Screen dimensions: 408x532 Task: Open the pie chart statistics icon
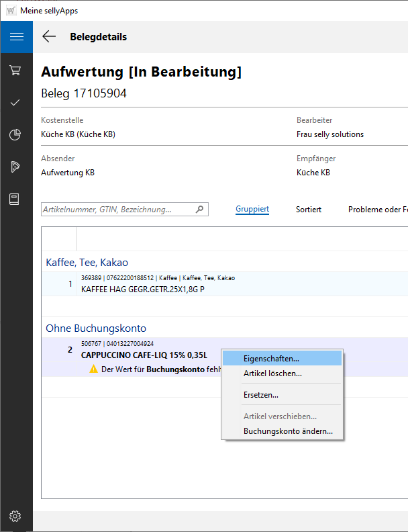[16, 135]
